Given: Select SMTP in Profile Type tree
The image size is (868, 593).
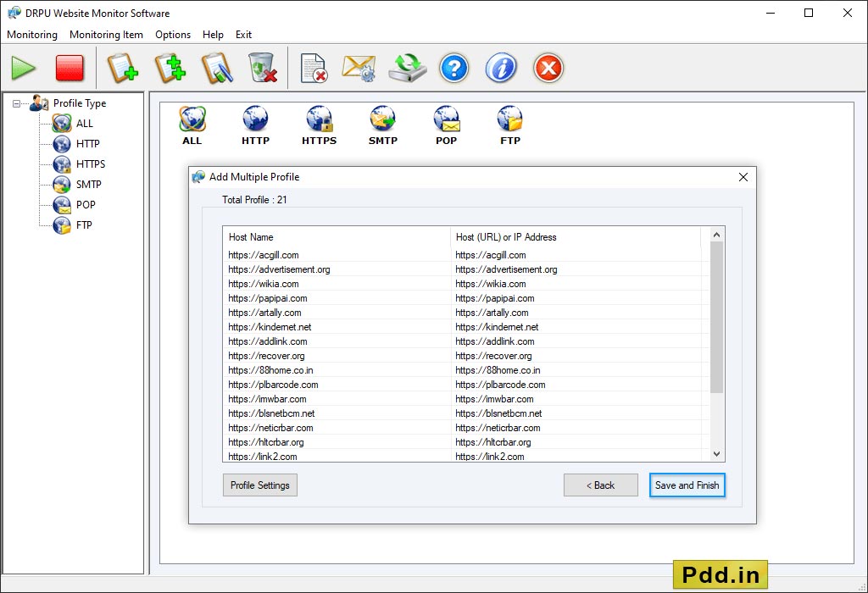Looking at the screenshot, I should [x=88, y=185].
